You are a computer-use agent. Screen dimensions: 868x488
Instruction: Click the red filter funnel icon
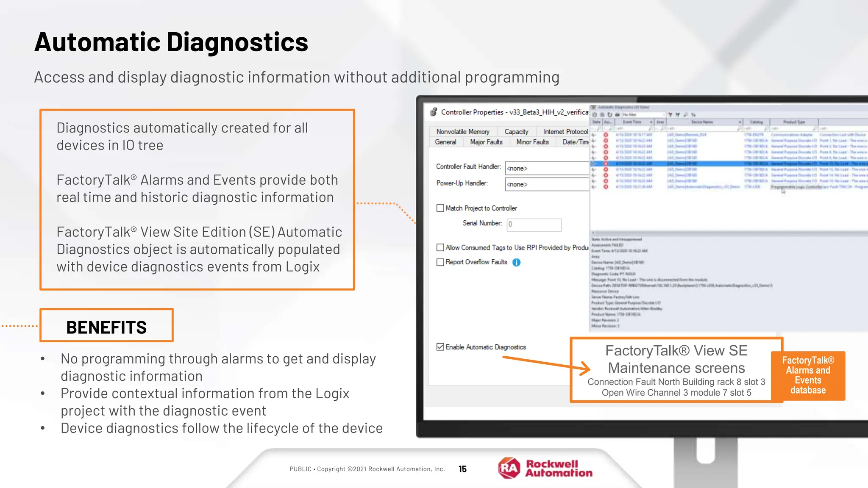670,115
